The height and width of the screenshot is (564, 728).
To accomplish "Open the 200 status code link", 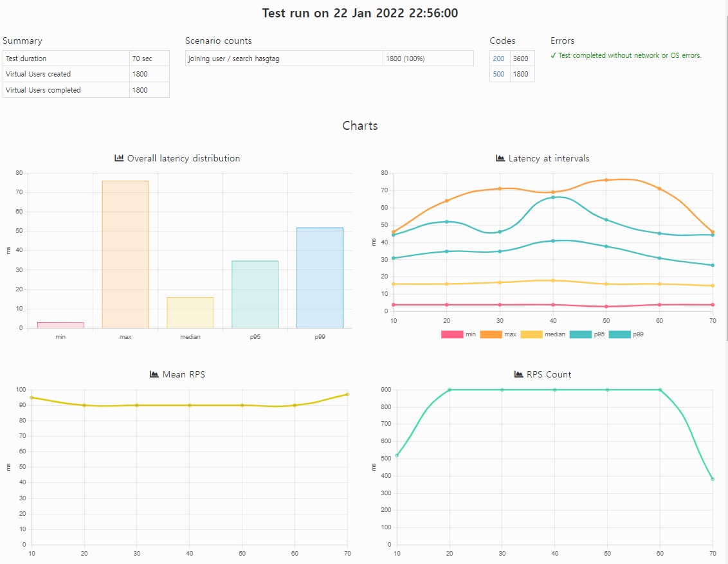I will pos(498,59).
